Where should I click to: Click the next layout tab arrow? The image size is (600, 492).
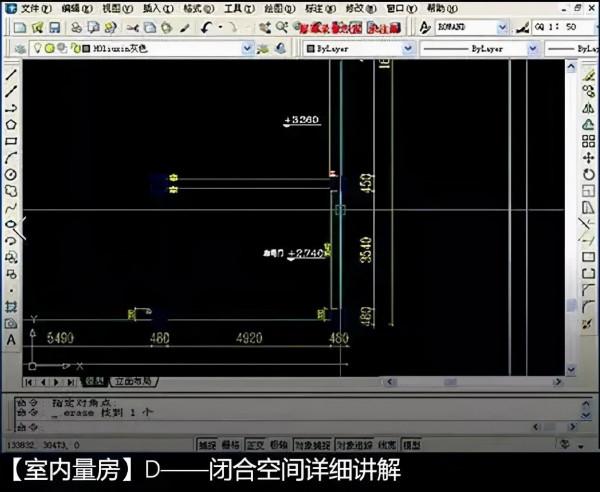(x=57, y=382)
